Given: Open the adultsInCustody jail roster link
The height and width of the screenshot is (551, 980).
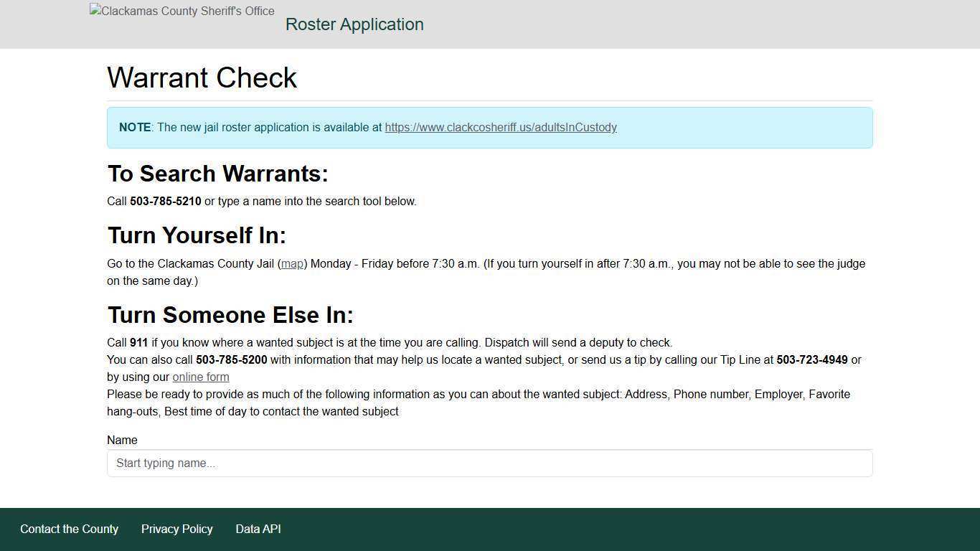Looking at the screenshot, I should [500, 127].
